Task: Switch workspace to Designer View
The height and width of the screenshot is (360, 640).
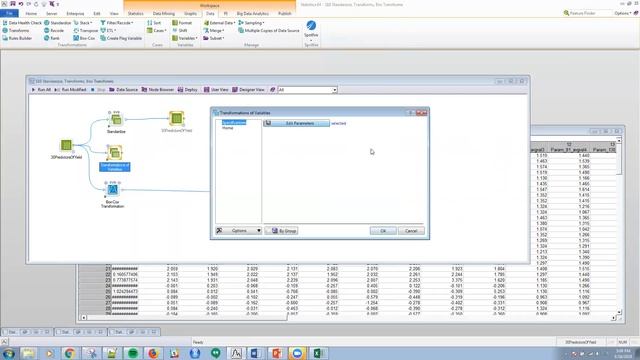Action: [x=248, y=89]
